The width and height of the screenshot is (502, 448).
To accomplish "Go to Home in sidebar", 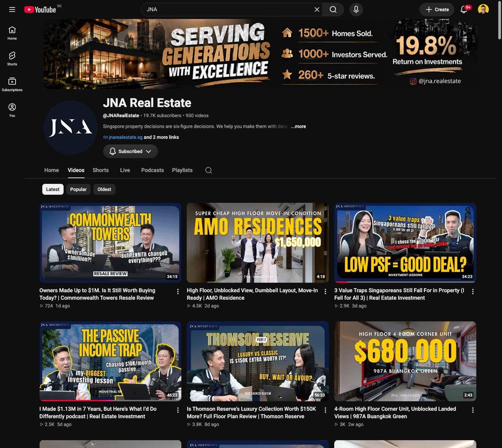I will click(12, 33).
